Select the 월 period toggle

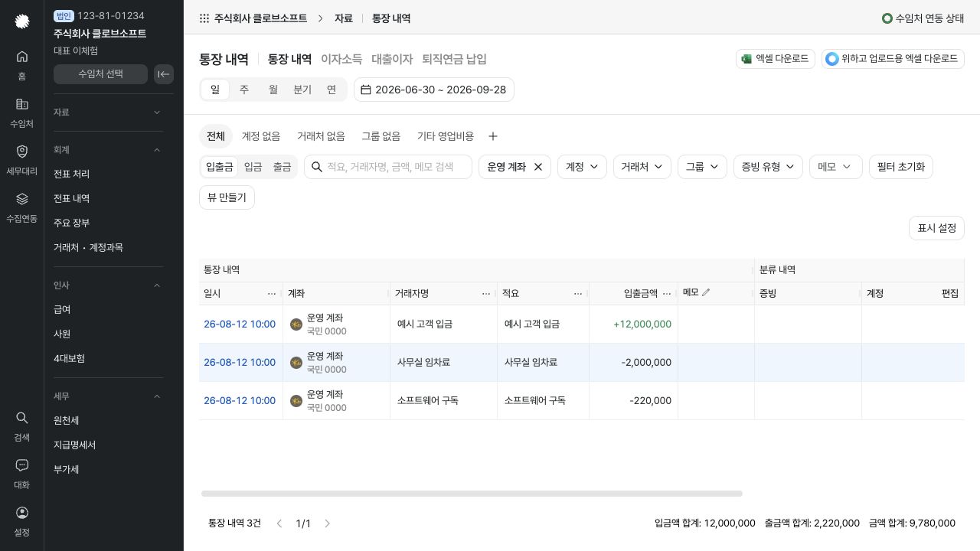click(273, 90)
